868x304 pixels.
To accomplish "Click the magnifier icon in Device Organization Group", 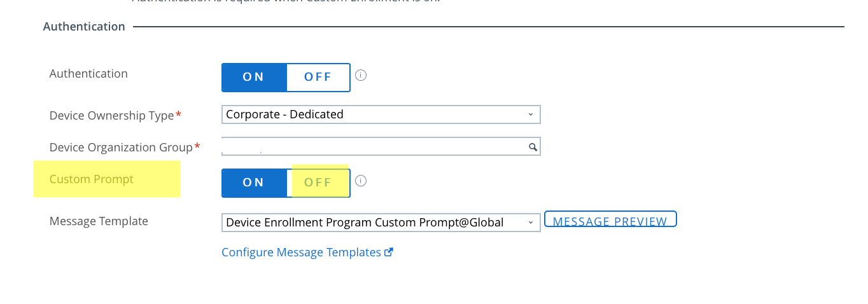I will [x=533, y=147].
